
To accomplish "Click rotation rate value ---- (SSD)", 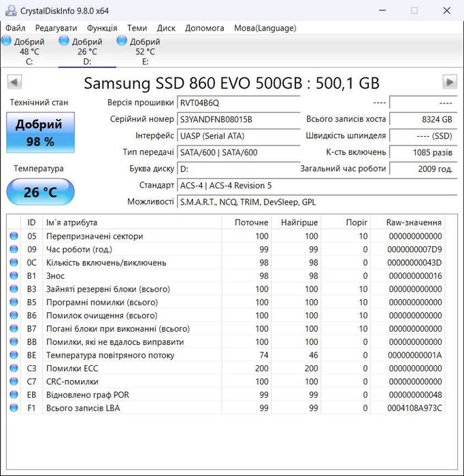I will [423, 136].
